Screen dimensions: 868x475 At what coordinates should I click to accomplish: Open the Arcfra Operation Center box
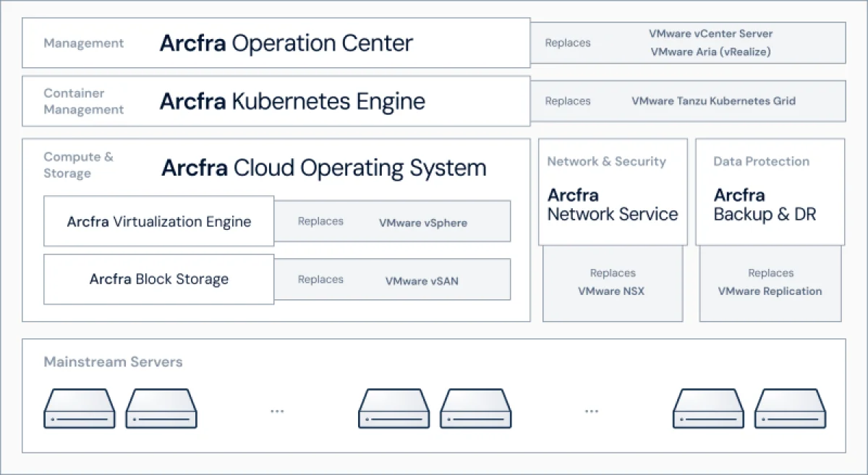point(286,43)
